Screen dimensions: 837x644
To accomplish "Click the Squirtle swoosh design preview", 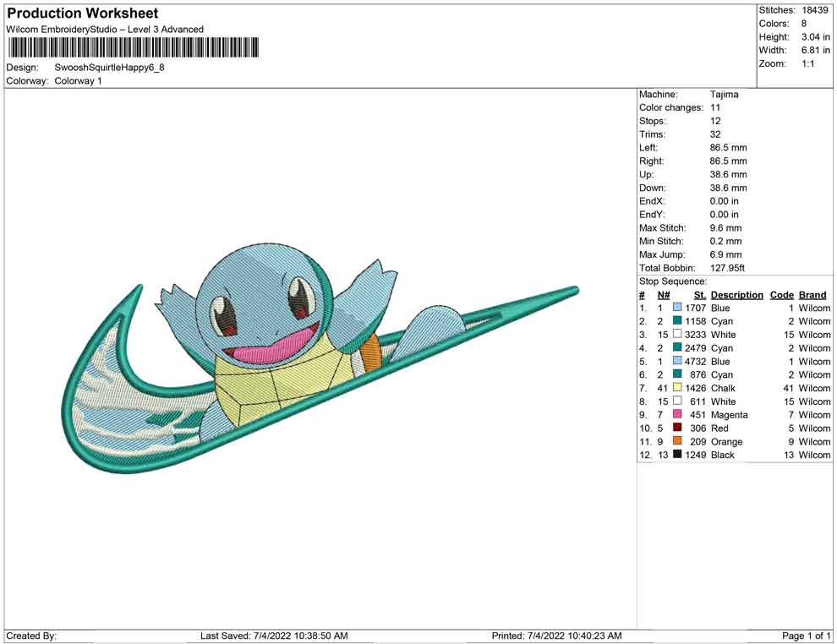I will click(x=320, y=357).
